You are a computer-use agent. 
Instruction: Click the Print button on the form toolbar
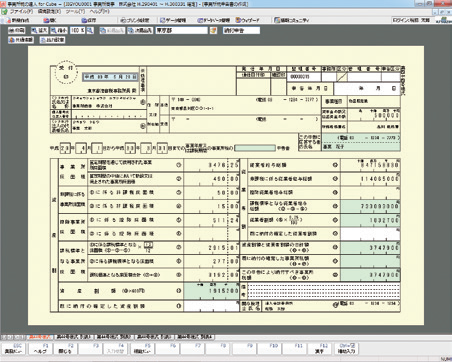[x=17, y=30]
